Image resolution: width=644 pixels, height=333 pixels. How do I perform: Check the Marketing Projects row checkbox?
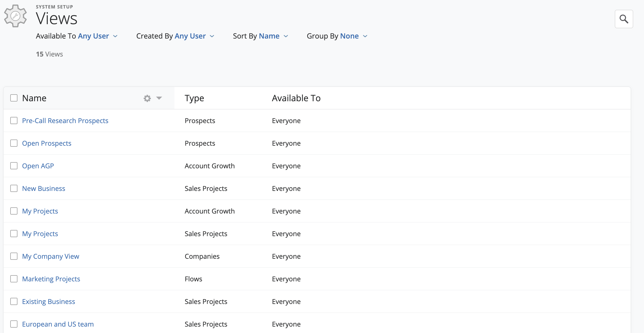[x=14, y=279]
